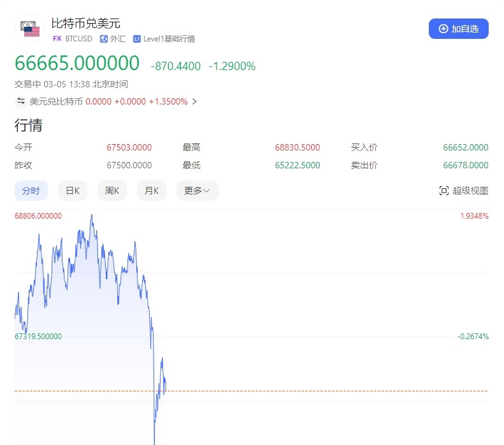Click the 今开 value 67503.0000
The height and width of the screenshot is (445, 504).
click(129, 147)
